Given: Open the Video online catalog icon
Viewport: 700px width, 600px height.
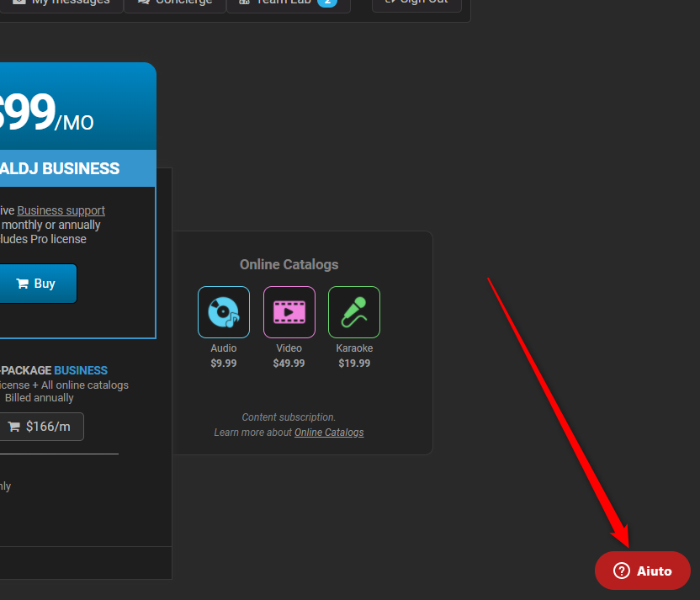Looking at the screenshot, I should click(x=289, y=312).
